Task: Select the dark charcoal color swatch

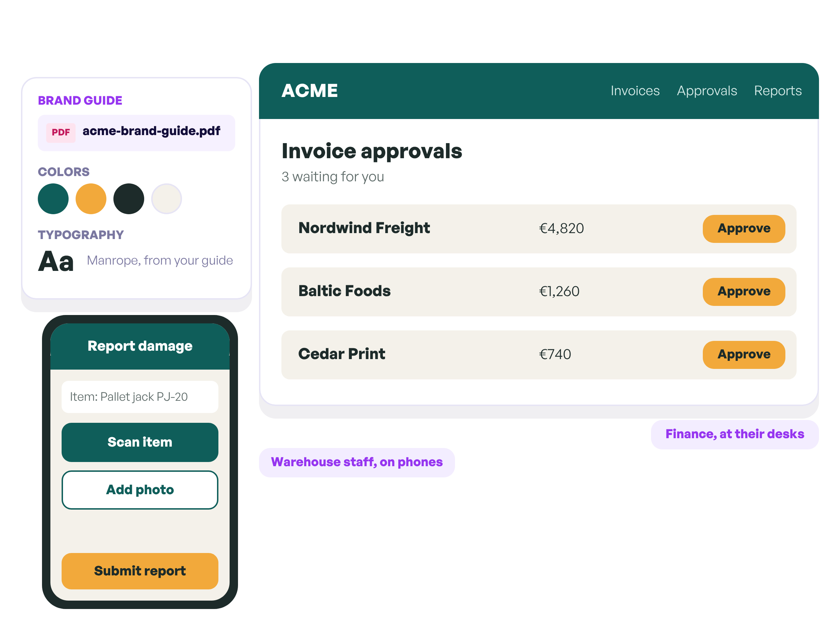Action: point(129,198)
